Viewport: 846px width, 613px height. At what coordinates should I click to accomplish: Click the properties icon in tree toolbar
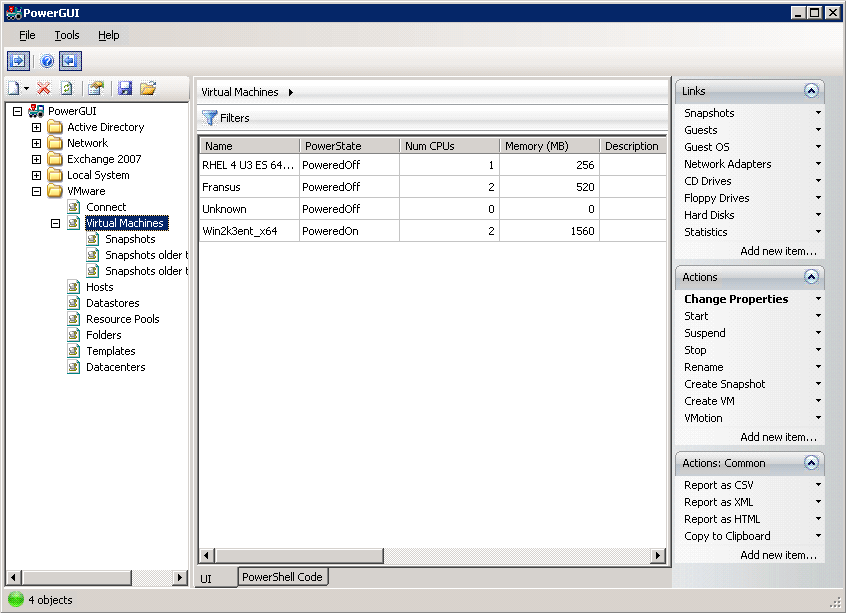click(x=96, y=88)
